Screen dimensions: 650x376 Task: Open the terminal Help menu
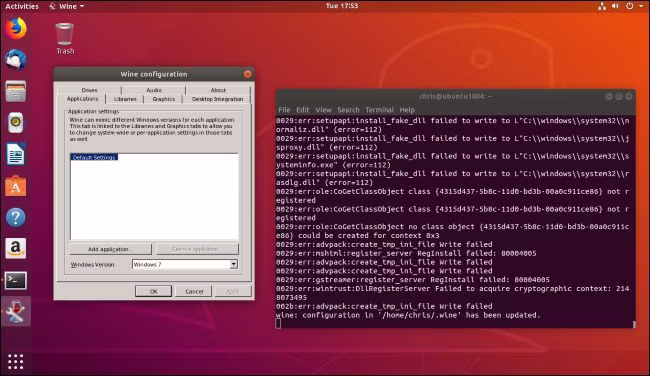coord(407,110)
